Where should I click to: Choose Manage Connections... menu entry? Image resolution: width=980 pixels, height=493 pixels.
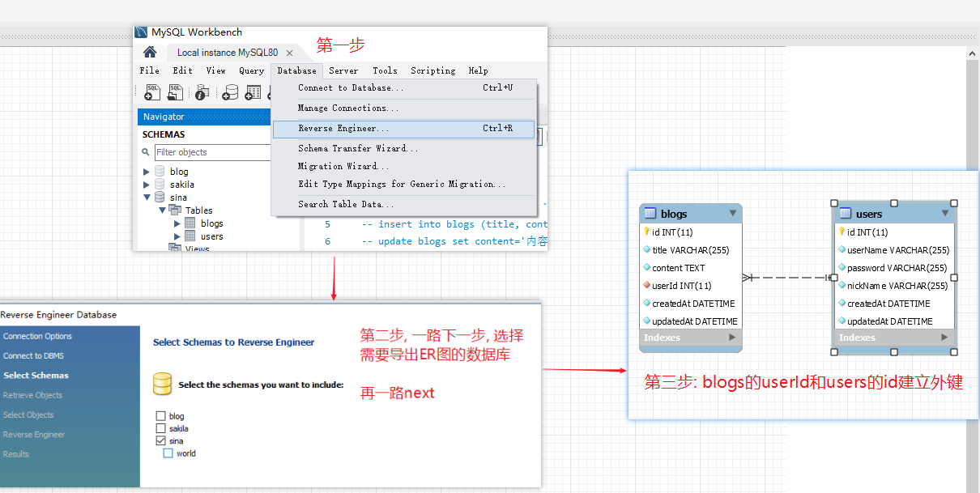(403, 108)
